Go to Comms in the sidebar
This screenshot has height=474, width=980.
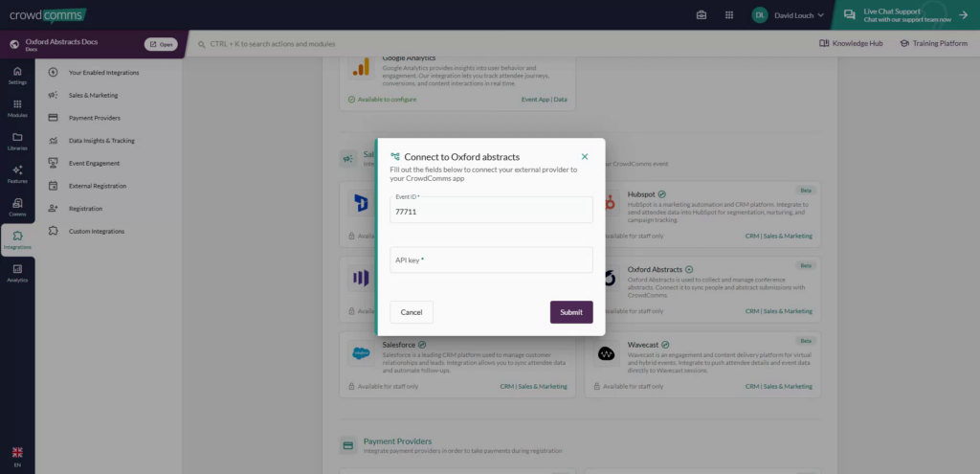click(x=17, y=208)
